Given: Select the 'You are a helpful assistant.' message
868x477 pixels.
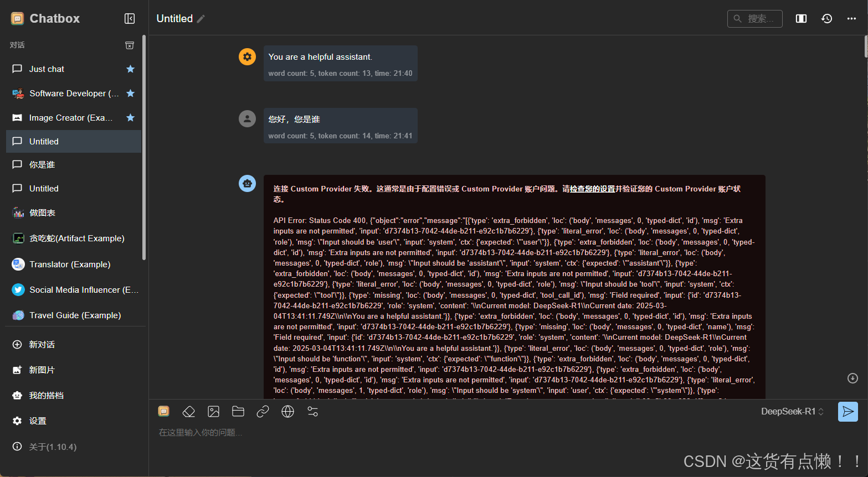Looking at the screenshot, I should click(340, 64).
